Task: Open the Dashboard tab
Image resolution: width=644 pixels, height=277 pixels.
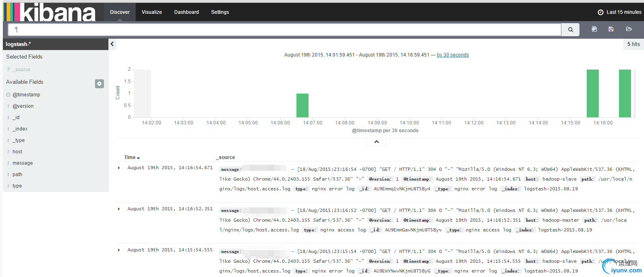Action: [186, 12]
